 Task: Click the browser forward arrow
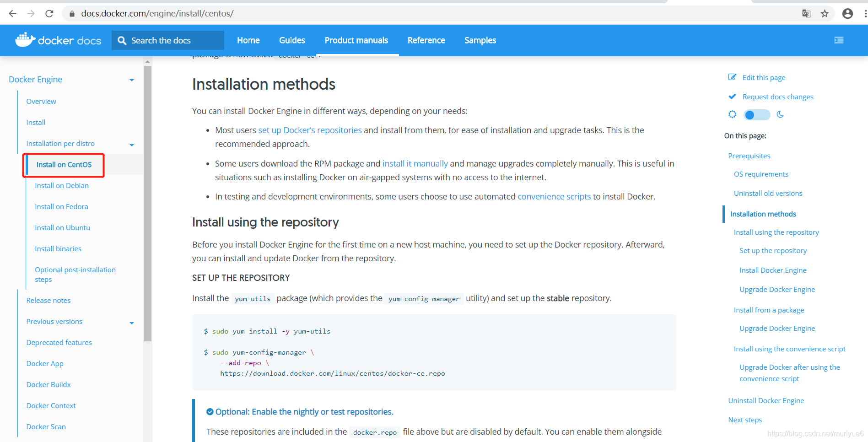tap(31, 14)
